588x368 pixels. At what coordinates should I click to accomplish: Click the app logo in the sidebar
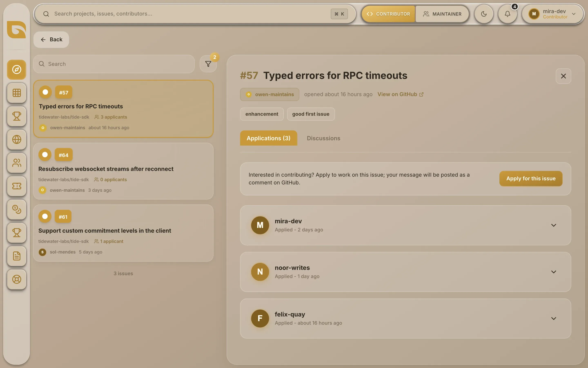pos(17,30)
